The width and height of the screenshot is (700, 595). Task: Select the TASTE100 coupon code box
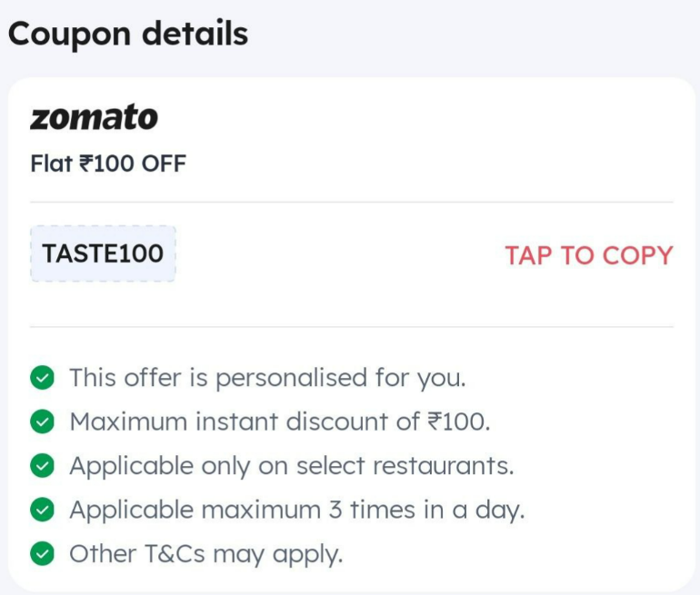pyautogui.click(x=103, y=253)
